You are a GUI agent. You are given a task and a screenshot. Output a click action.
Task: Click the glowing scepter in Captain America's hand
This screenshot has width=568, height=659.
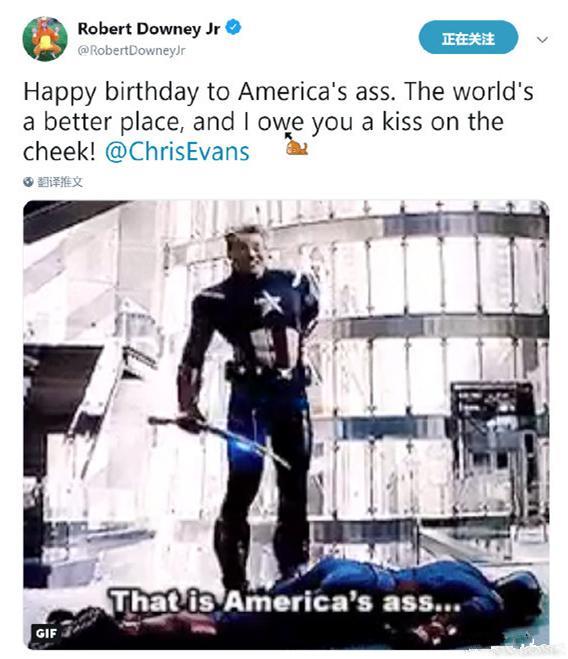[x=219, y=441]
